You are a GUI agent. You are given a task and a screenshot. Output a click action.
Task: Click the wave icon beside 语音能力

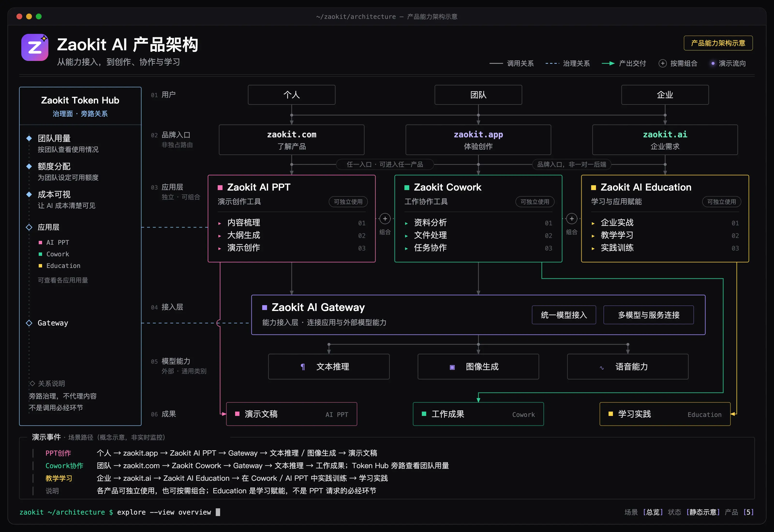click(x=602, y=368)
